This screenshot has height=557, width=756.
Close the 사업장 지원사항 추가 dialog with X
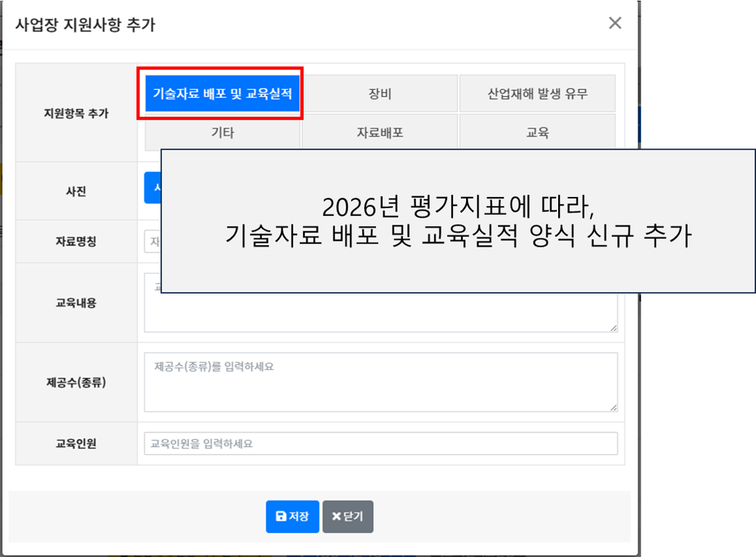point(615,23)
